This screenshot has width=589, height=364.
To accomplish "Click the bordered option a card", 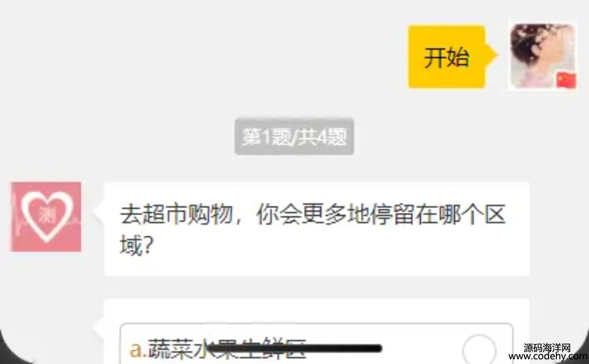I will coord(316,344).
